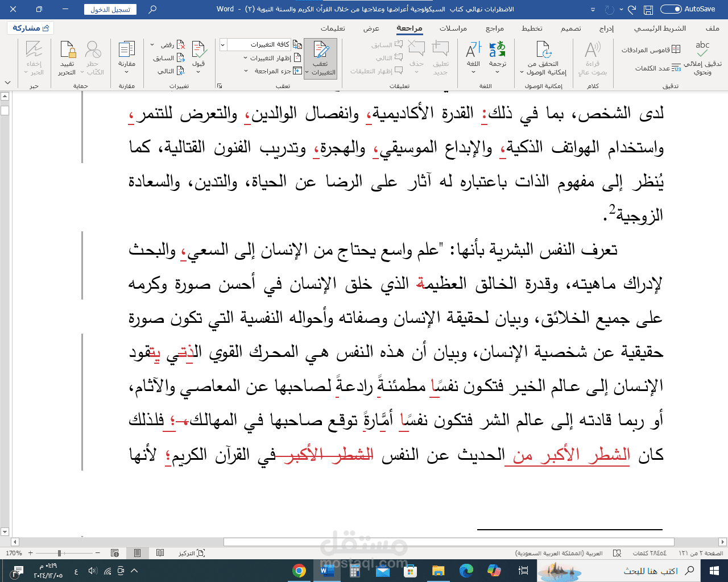This screenshot has height=582, width=728.
Task: Go to next change (التالي) in Changes group
Action: pyautogui.click(x=171, y=71)
